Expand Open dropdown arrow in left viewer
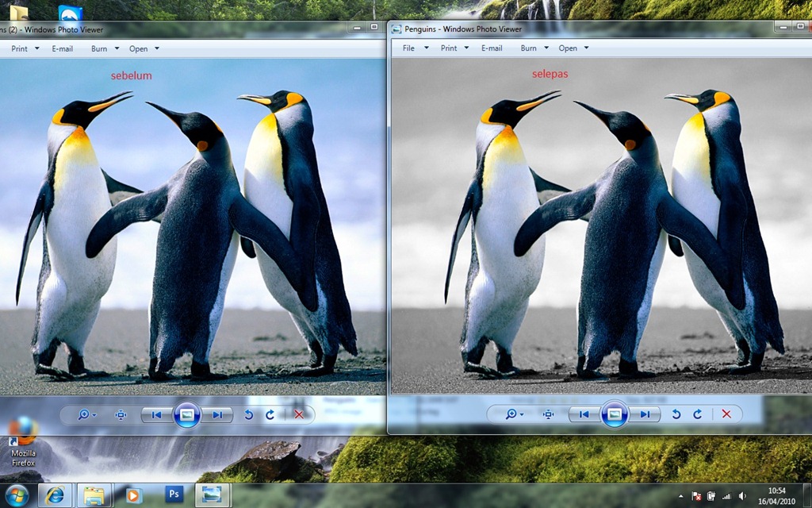 pyautogui.click(x=157, y=48)
